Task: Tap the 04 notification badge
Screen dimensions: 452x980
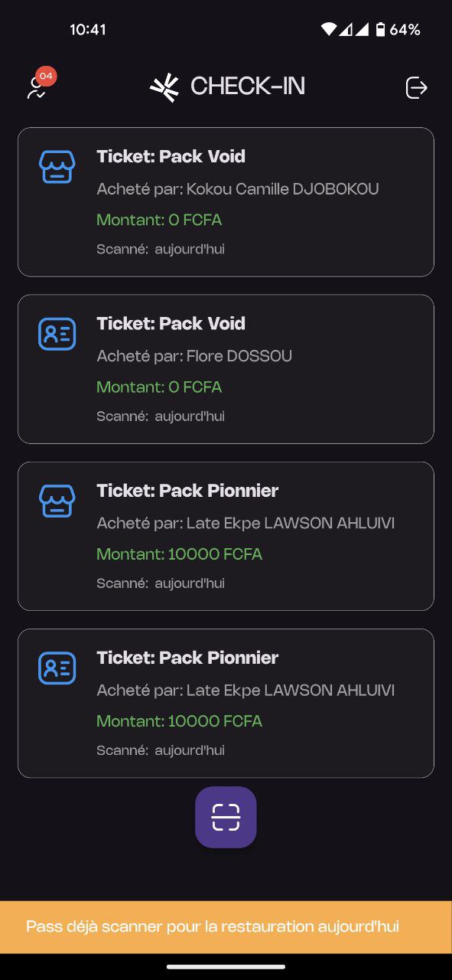Action: pos(44,76)
